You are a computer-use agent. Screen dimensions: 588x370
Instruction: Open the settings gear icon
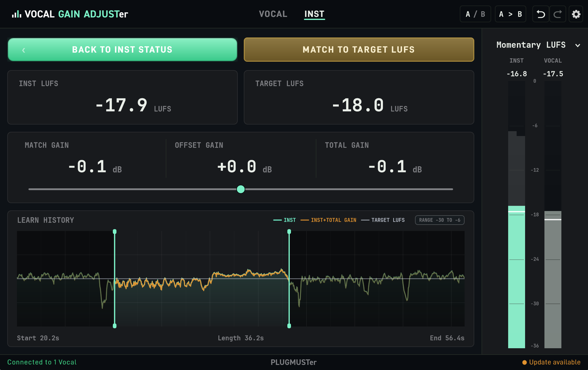(576, 14)
